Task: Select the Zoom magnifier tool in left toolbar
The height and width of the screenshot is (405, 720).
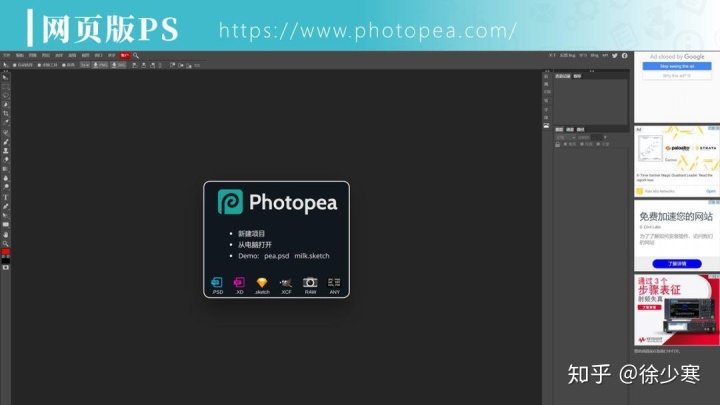Action: coord(6,244)
